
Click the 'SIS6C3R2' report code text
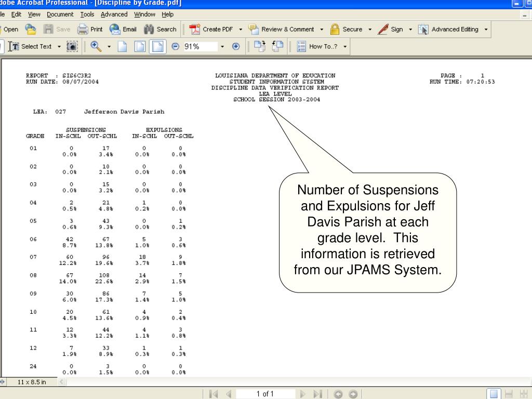77,75
